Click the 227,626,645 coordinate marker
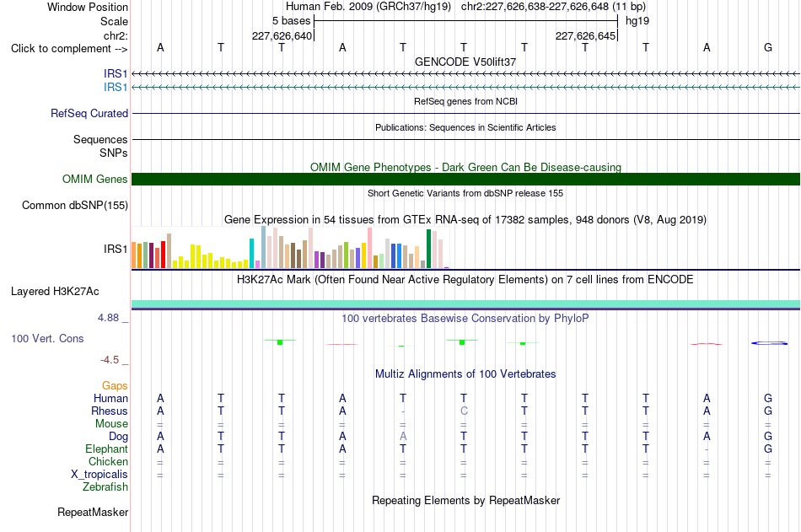 [585, 35]
